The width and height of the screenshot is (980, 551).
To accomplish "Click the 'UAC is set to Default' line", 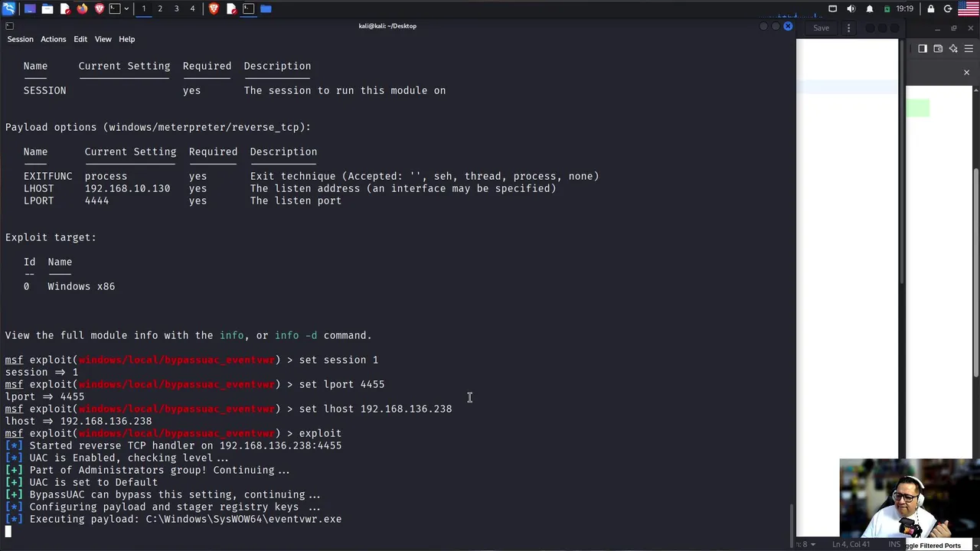I will (81, 482).
